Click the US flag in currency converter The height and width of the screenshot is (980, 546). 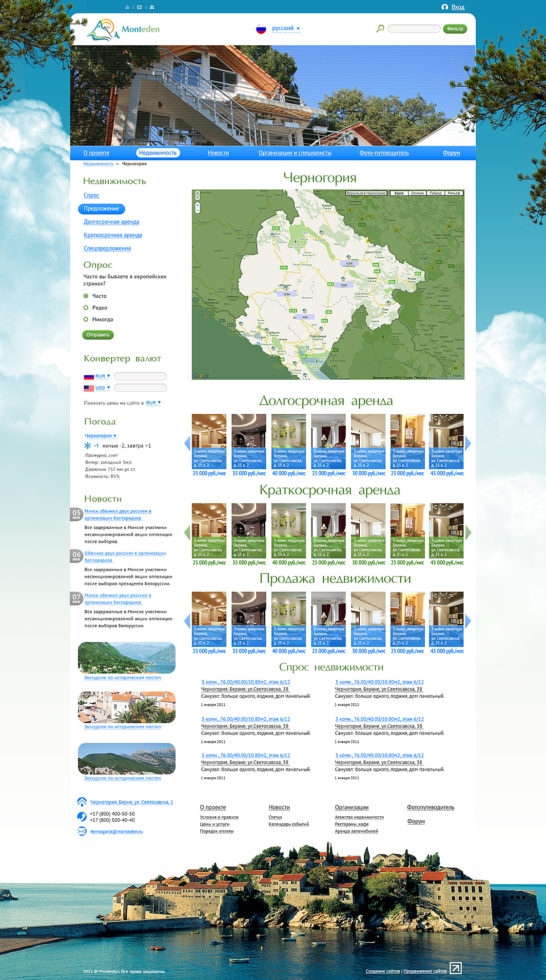coord(89,388)
